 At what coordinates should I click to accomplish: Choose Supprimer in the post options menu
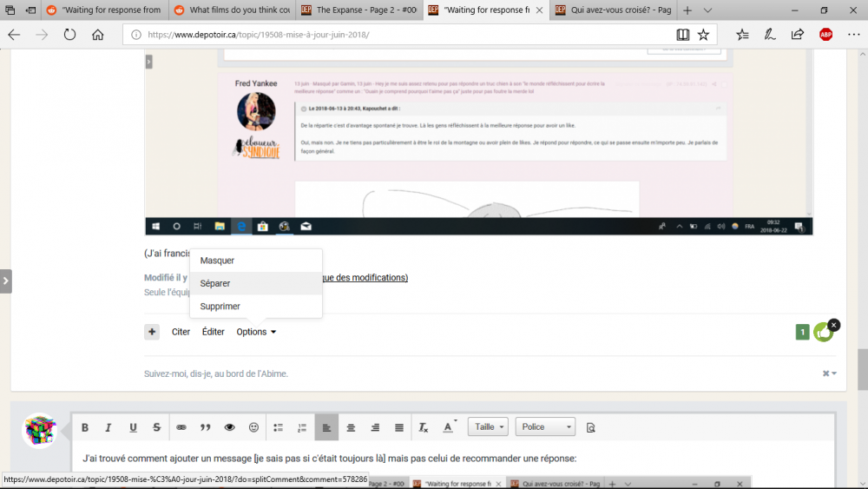coord(220,307)
